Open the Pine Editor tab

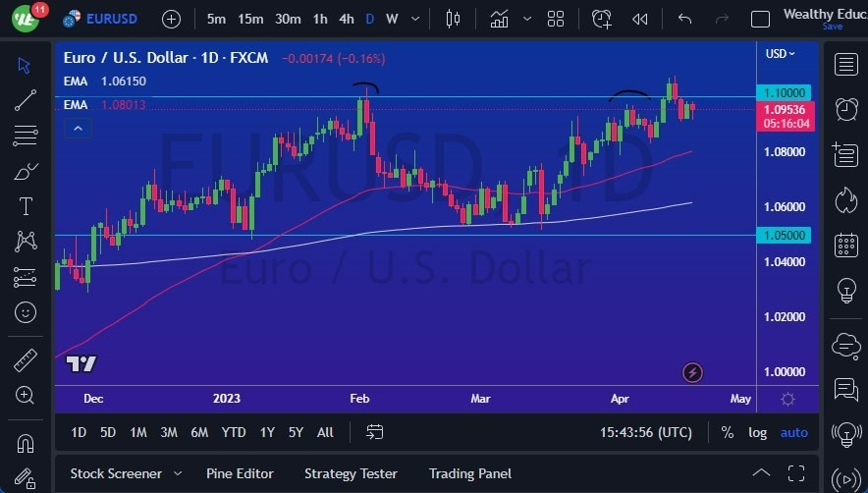(x=240, y=473)
